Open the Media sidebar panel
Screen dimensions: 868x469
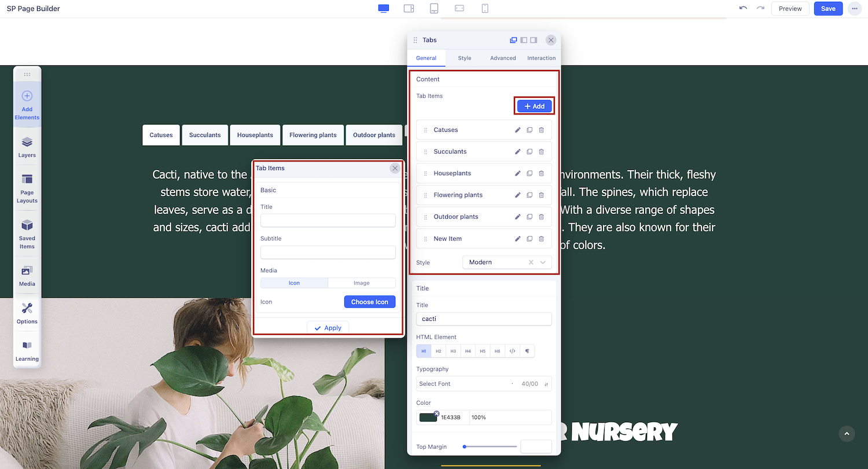coord(27,276)
